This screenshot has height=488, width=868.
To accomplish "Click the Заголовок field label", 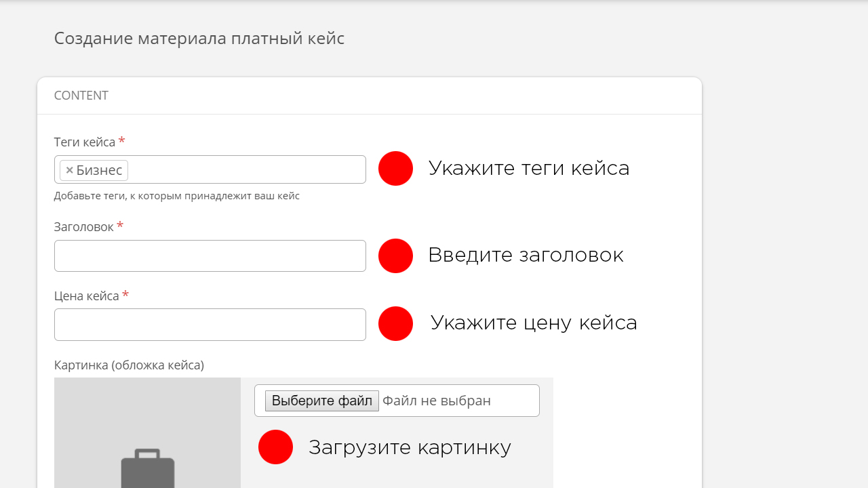I will coord(84,227).
